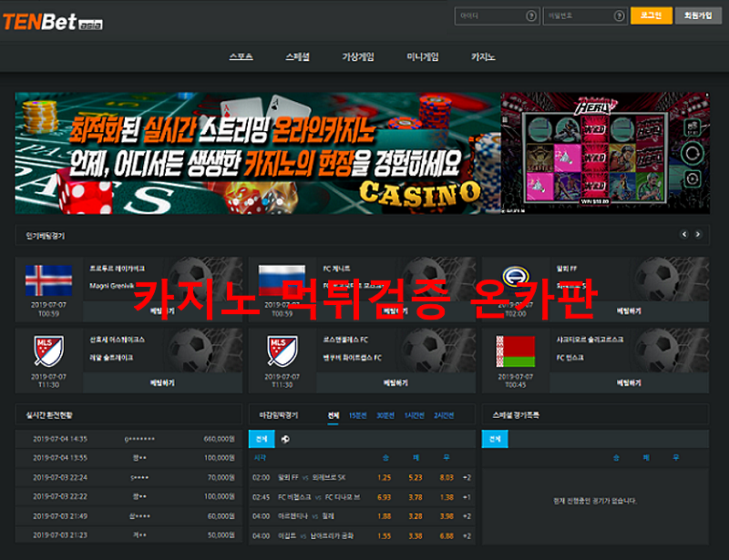Click the Russia flag icon
The height and width of the screenshot is (560, 729).
[282, 280]
